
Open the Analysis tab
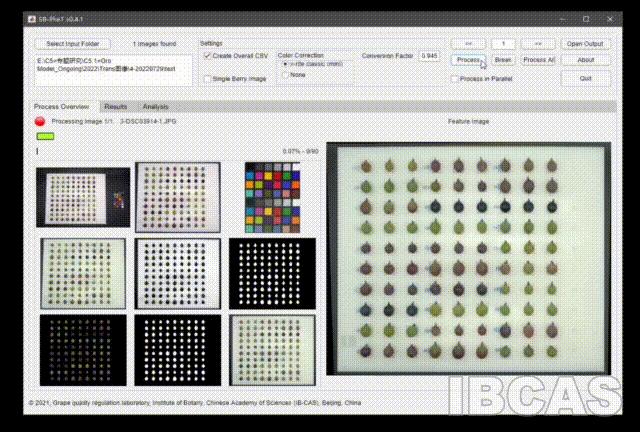pos(155,106)
